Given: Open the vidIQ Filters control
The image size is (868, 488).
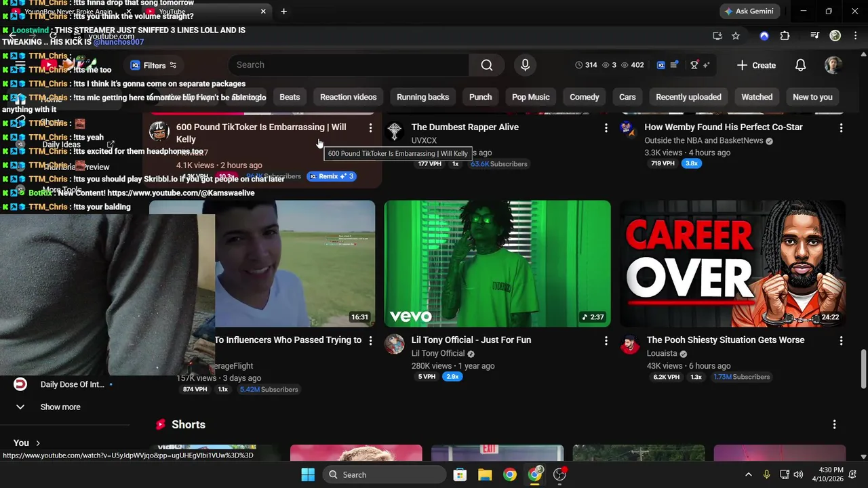Looking at the screenshot, I should pos(153,65).
